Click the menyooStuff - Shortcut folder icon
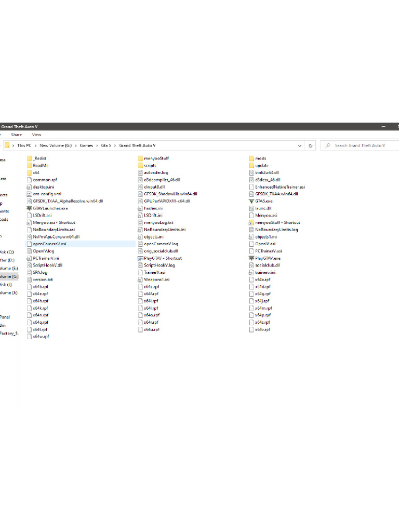399x532 pixels. 251,222
